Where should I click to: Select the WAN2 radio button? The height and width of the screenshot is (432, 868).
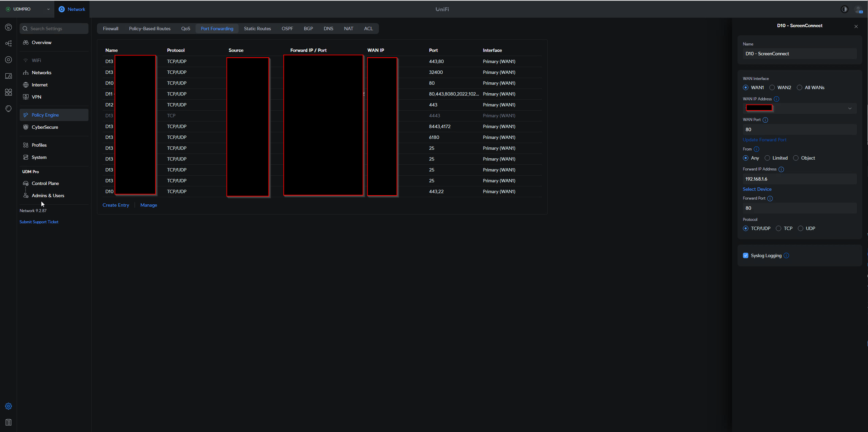[772, 88]
